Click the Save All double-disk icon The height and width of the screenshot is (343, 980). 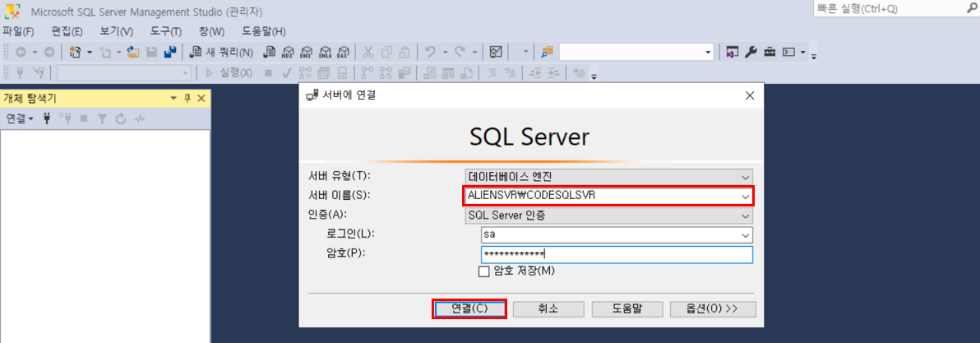coord(169,53)
